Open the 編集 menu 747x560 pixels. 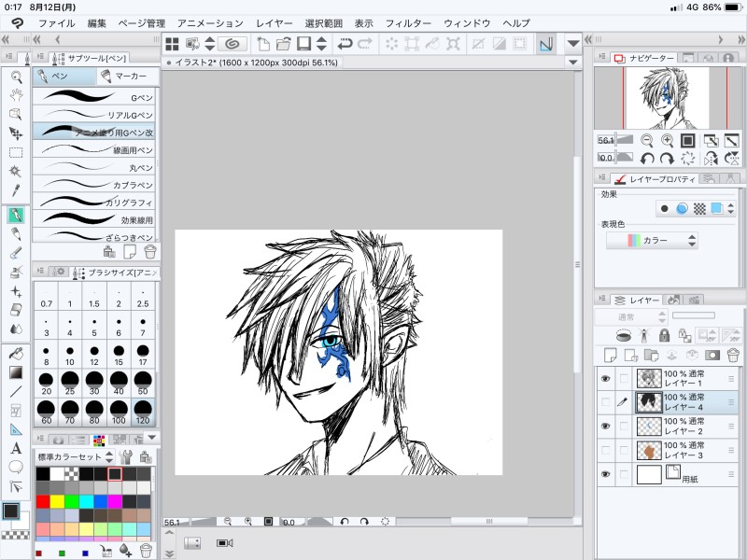click(97, 22)
